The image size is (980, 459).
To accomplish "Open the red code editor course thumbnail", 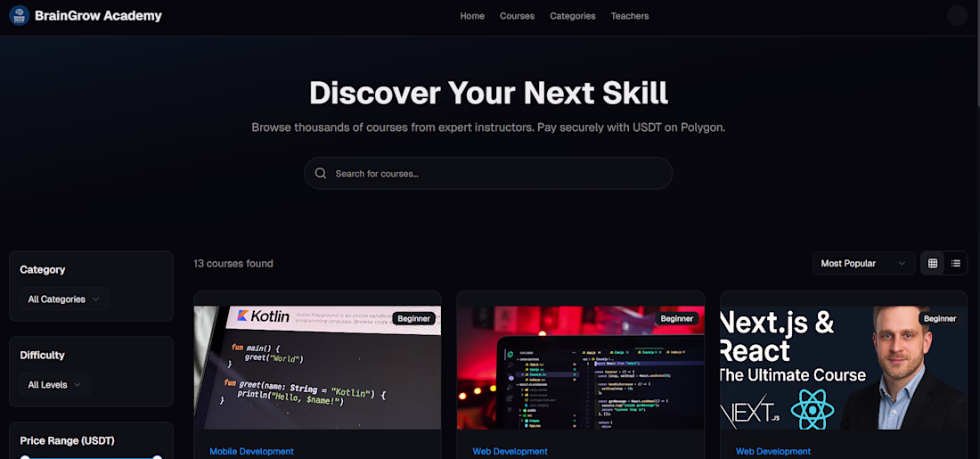I will [x=581, y=368].
